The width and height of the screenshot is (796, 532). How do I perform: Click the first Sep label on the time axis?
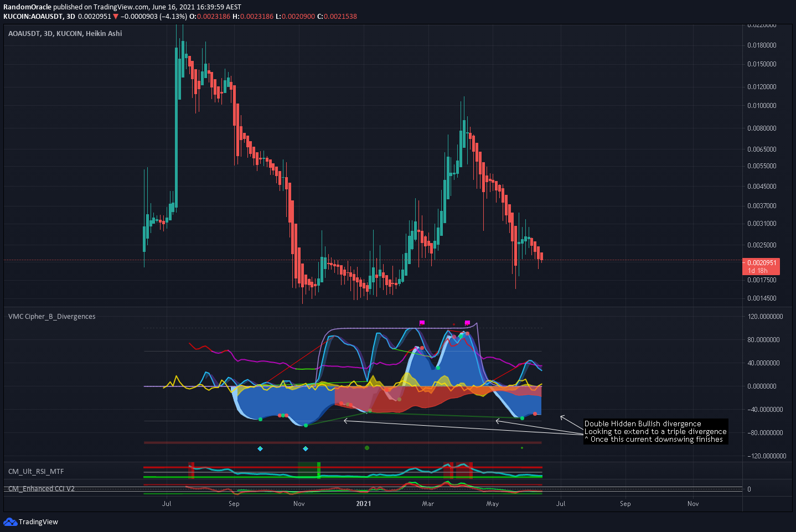click(234, 504)
